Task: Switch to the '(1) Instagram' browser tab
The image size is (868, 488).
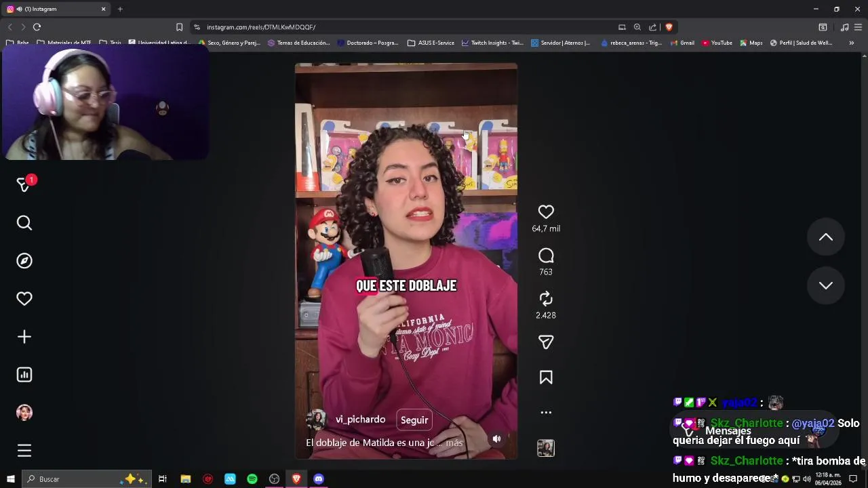Action: pyautogui.click(x=57, y=9)
